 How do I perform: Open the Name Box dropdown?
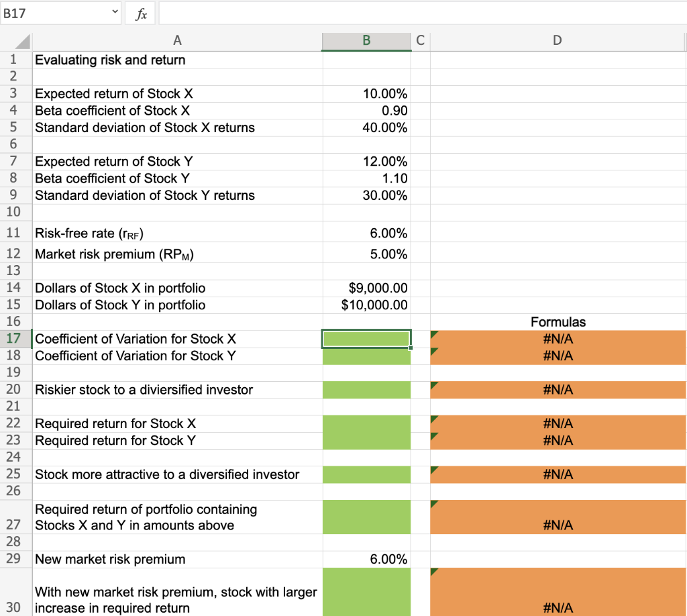pyautogui.click(x=114, y=13)
